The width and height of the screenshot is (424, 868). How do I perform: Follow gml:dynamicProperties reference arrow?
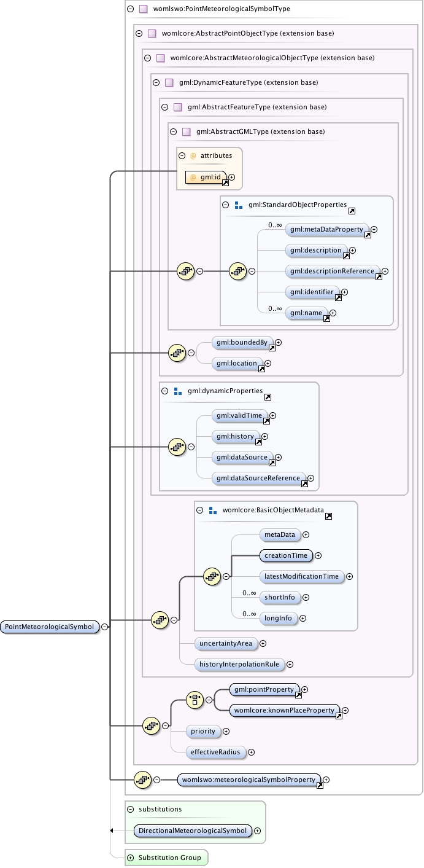tap(268, 397)
